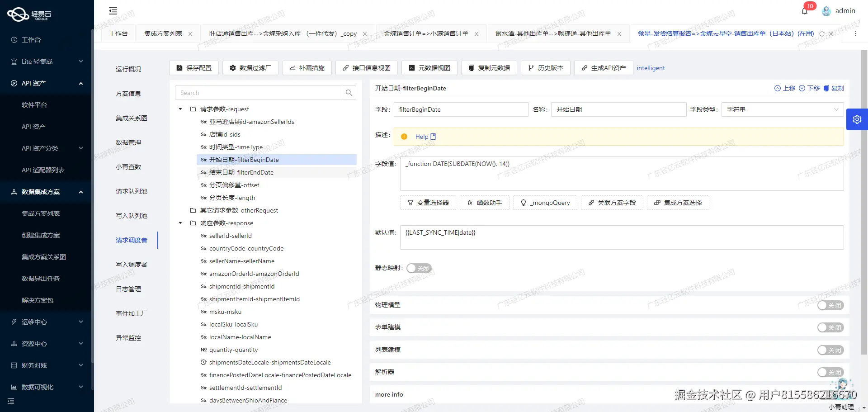Click the tree search input field
This screenshot has height=412, width=868.
259,92
